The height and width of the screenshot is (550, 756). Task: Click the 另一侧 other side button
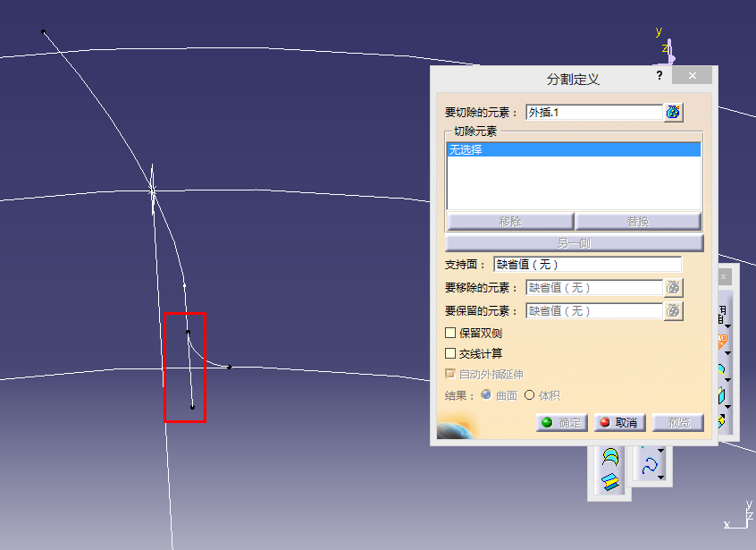click(575, 242)
